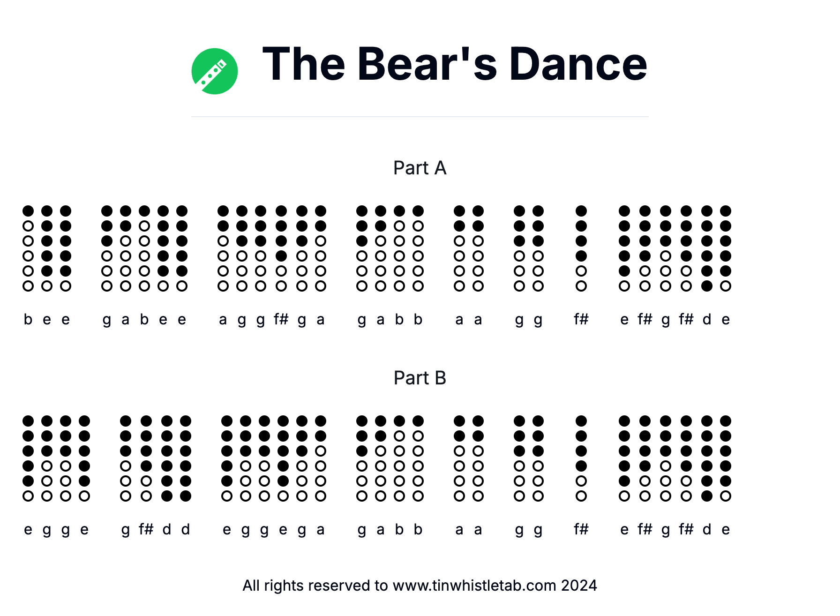This screenshot has width=840, height=616.
Task: Click the standalone "f#" label in Part B
Action: [581, 530]
